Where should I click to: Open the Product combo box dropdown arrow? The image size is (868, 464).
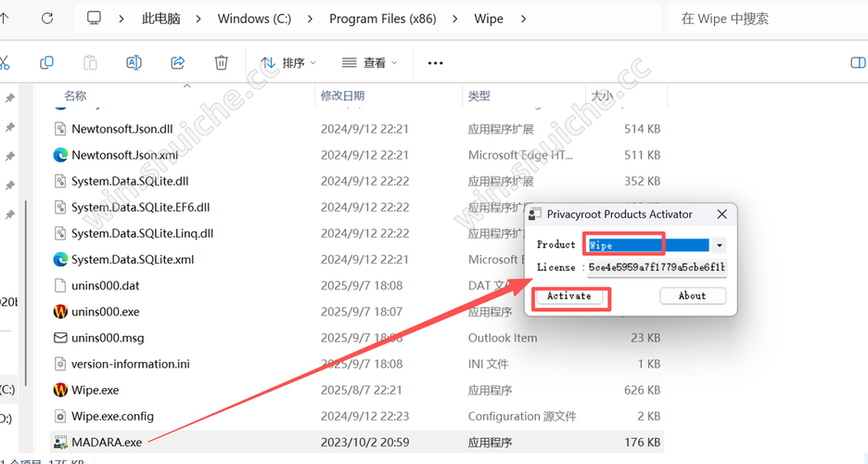coord(719,245)
